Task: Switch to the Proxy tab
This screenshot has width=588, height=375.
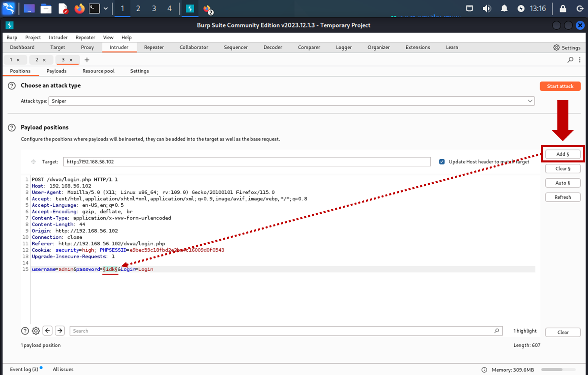Action: 87,47
